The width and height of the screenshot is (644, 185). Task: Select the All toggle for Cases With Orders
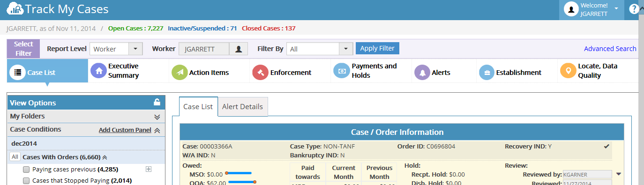click(15, 157)
